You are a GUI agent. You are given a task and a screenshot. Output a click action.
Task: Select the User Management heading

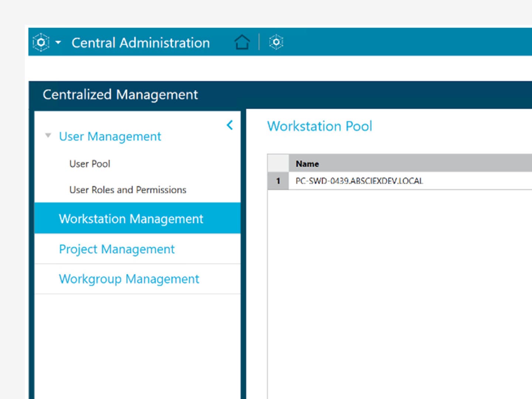[110, 136]
